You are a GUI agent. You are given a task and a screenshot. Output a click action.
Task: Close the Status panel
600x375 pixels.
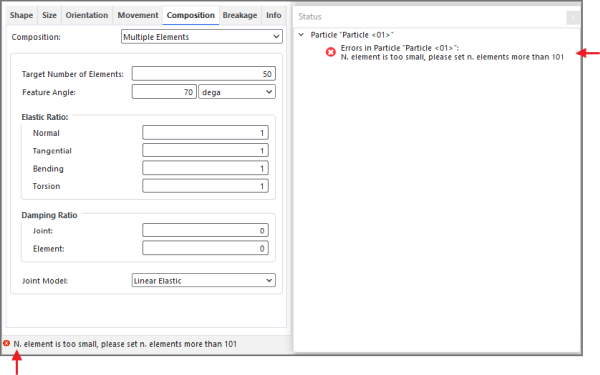coord(573,17)
